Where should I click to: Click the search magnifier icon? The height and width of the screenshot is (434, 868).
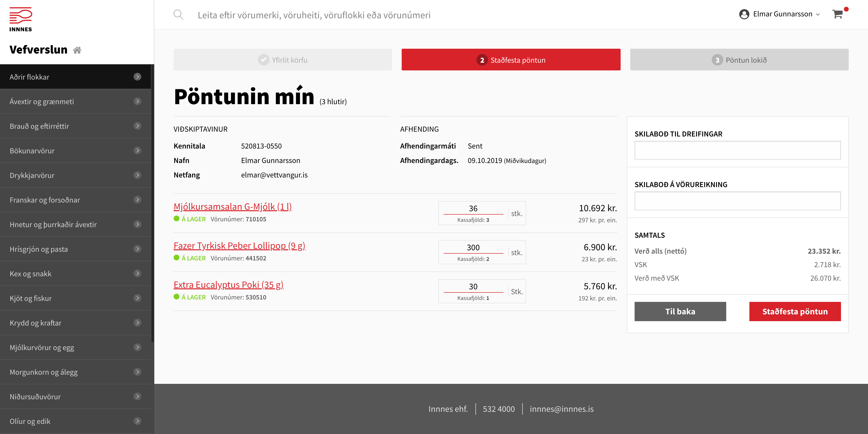[x=178, y=15]
